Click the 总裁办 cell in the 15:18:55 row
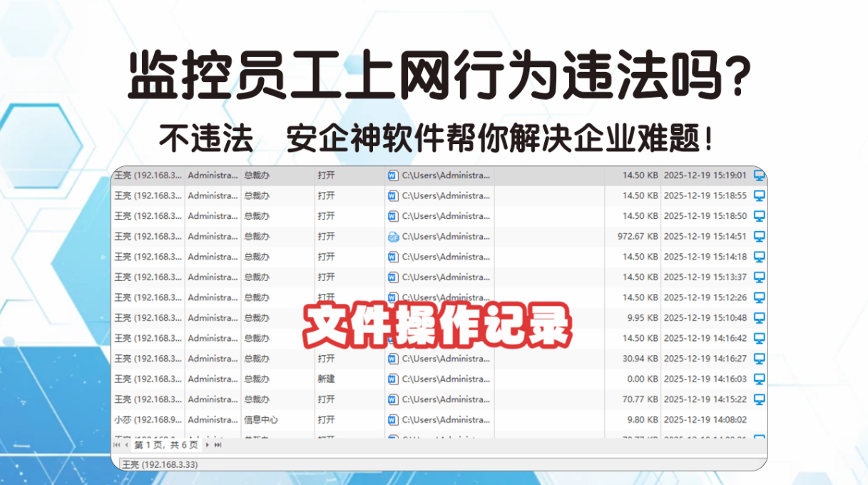This screenshot has height=485, width=868. pyautogui.click(x=257, y=195)
